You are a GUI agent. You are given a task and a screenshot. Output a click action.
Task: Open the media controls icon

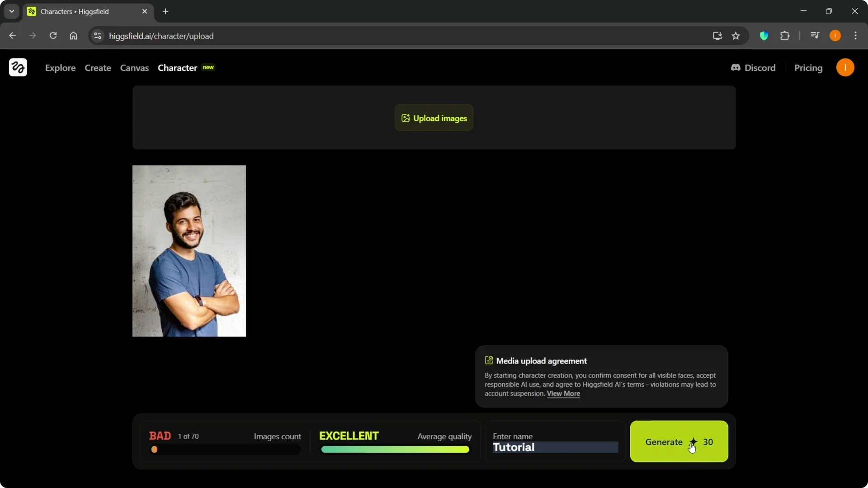[815, 36]
